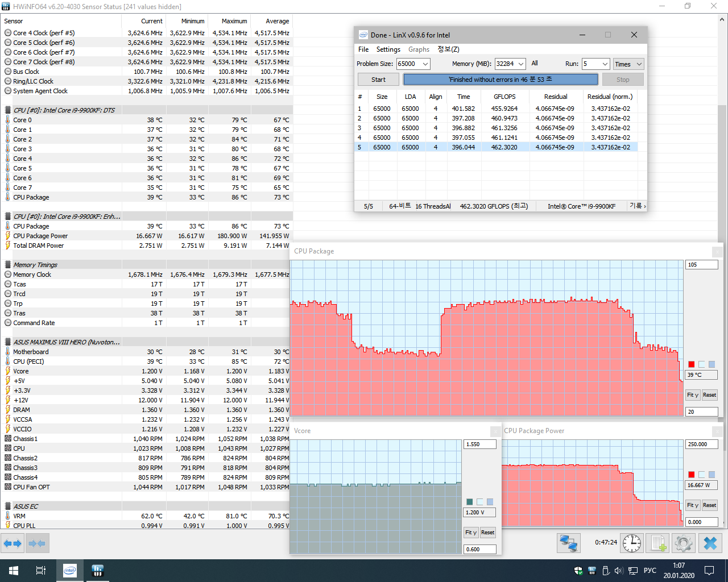
Task: Select the Command Rate sensor row
Action: click(x=147, y=323)
